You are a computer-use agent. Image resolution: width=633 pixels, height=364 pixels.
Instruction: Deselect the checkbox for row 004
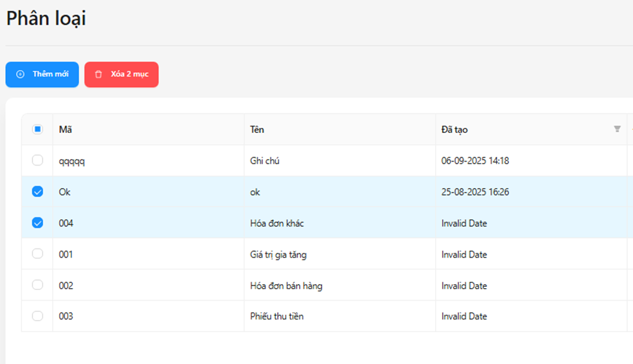point(38,223)
